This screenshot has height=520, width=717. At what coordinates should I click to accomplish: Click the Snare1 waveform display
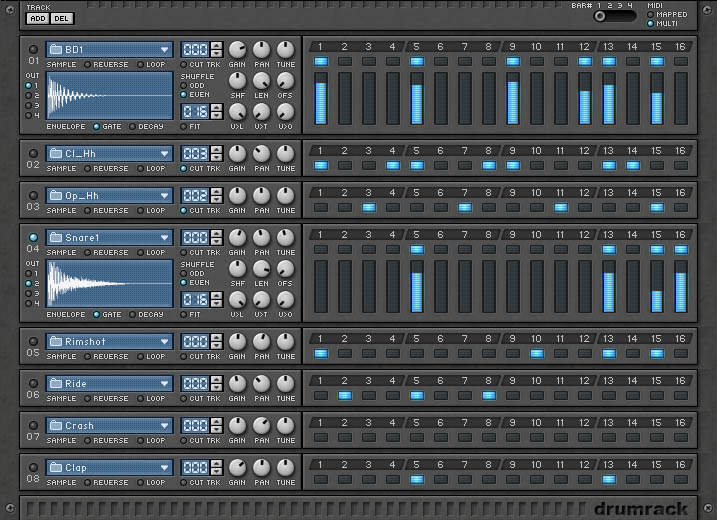coord(110,284)
